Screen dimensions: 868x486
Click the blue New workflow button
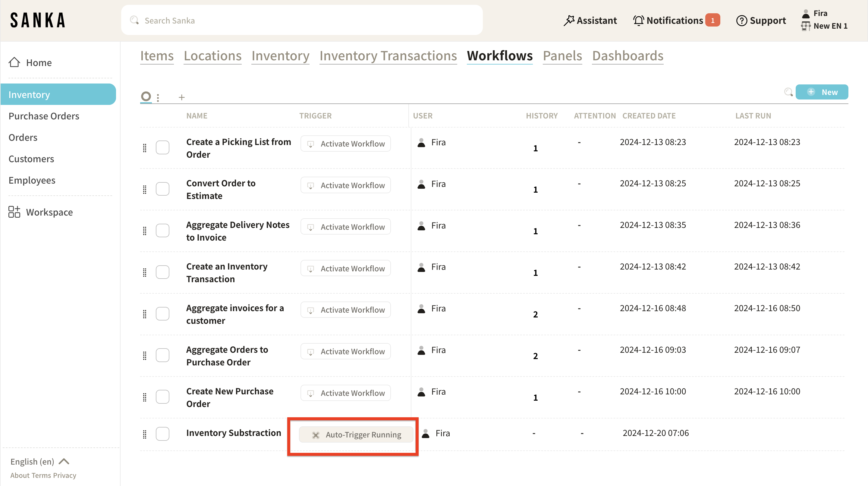pyautogui.click(x=822, y=92)
